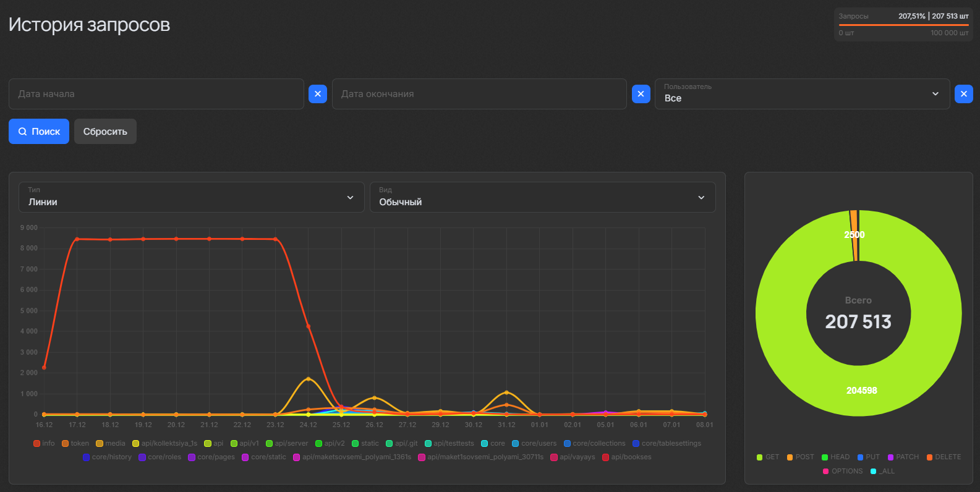
Task: Click the orange POST legend marker
Action: click(x=790, y=457)
